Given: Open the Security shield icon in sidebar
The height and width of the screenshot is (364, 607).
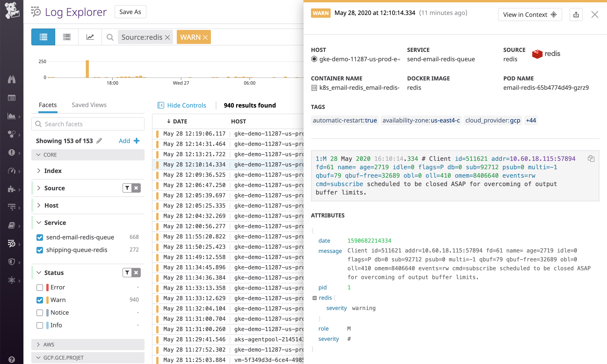Looking at the screenshot, I should [x=11, y=262].
